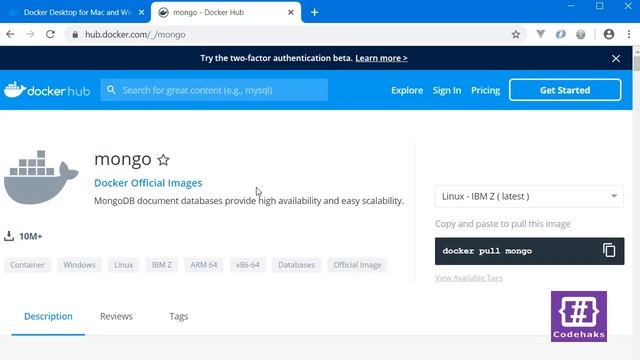The image size is (640, 360).
Task: Click the gray round extension icon
Action: pos(580,34)
